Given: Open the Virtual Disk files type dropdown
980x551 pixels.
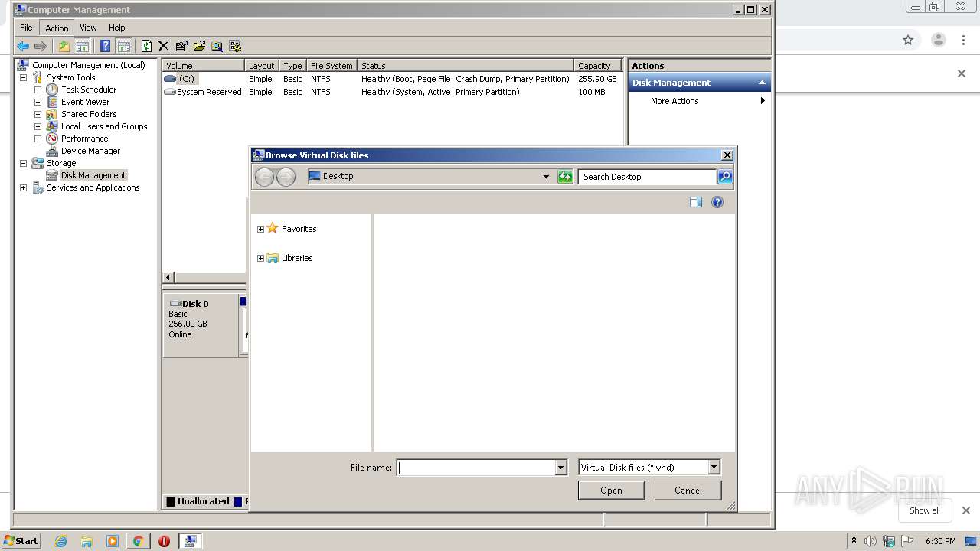Looking at the screenshot, I should coord(714,468).
